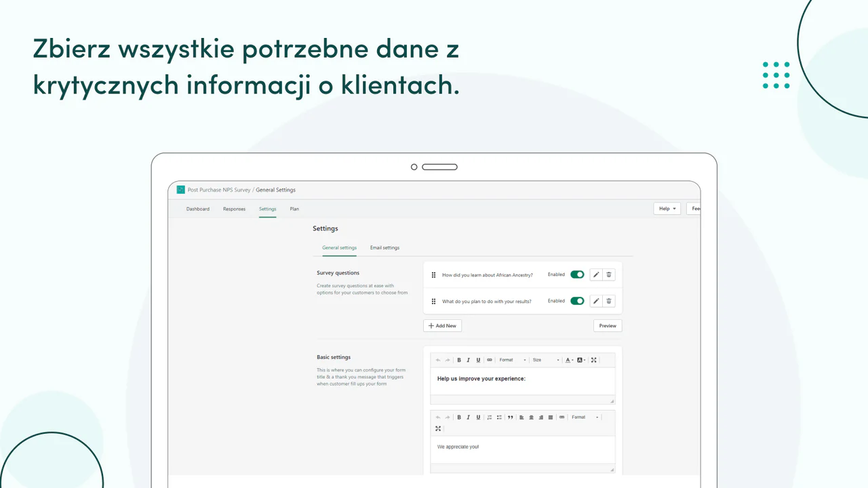This screenshot has height=488, width=868.
Task: Click into 'Help us improve your experience' text area
Action: (523, 381)
